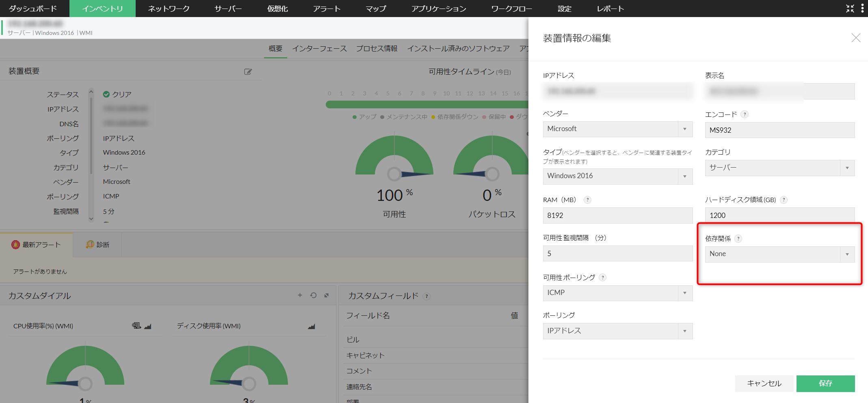
Task: Open the ベンダー dropdown showing Microsoft
Action: pyautogui.click(x=617, y=129)
